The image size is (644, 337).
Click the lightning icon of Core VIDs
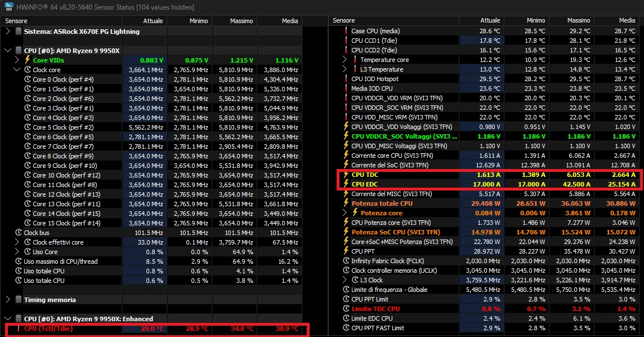[x=28, y=60]
